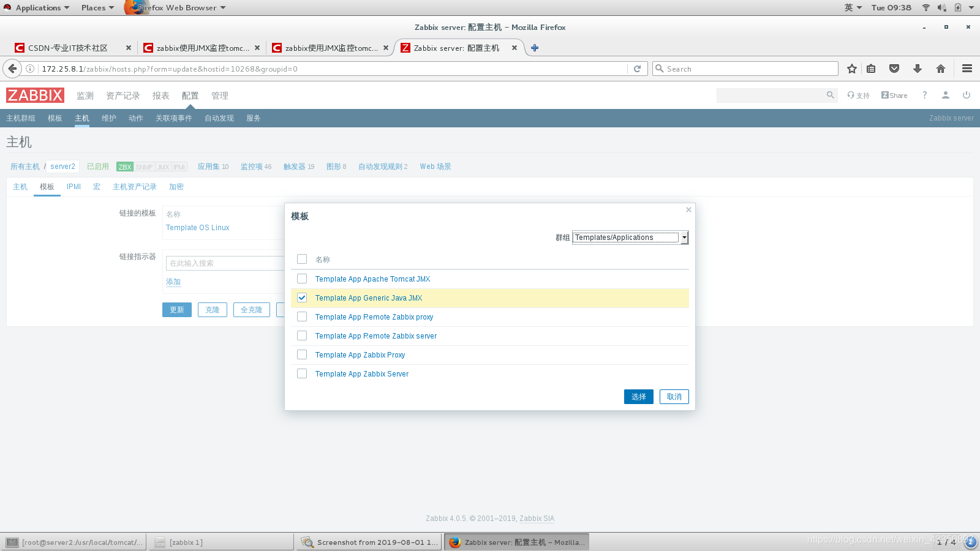This screenshot has width=980, height=551.
Task: Click the 取消 button in dialog
Action: click(x=674, y=397)
